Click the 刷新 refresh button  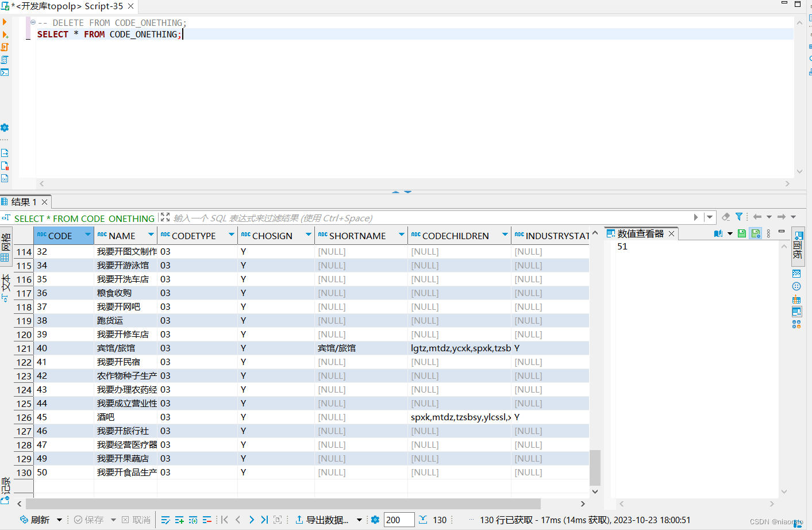pyautogui.click(x=34, y=520)
